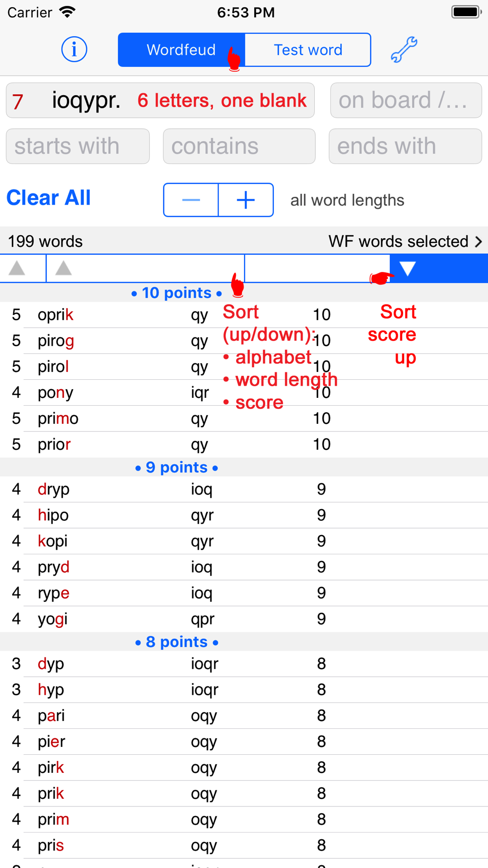Screen dimensions: 488x868
Task: Tap the 'ends with' filter field
Action: tap(405, 146)
